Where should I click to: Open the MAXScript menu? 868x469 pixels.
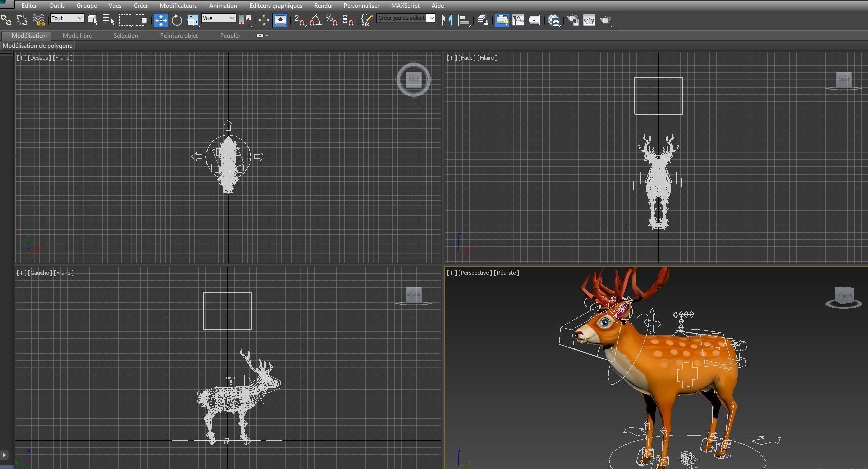pyautogui.click(x=405, y=6)
